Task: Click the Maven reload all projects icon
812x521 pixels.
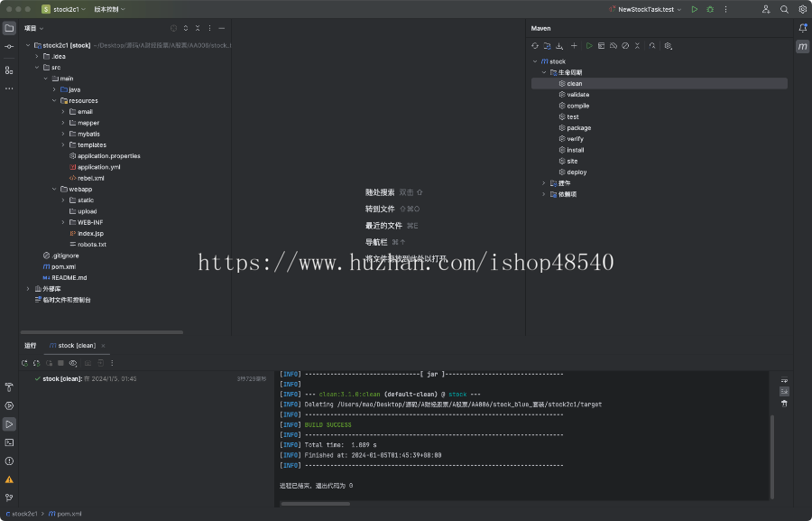Action: point(535,45)
